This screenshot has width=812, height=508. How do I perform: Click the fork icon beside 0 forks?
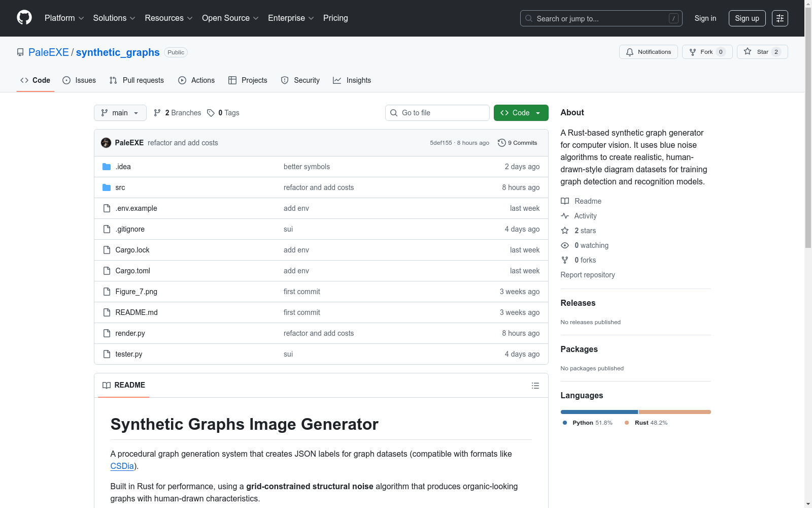pyautogui.click(x=565, y=260)
